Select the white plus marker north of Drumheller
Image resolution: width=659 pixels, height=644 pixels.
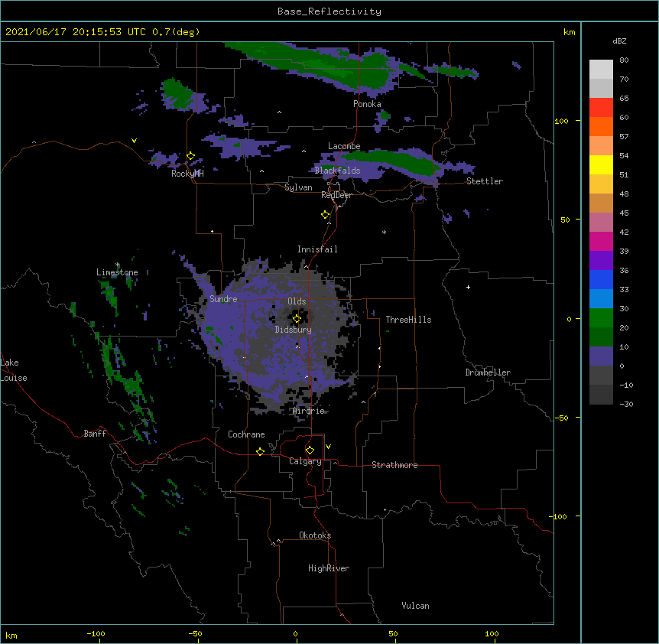pos(468,287)
